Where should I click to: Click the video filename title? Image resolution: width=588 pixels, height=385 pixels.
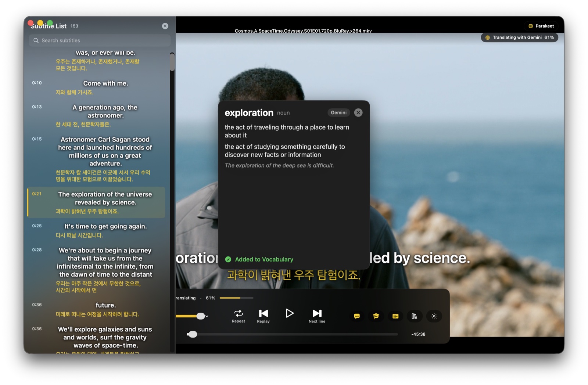pyautogui.click(x=303, y=31)
